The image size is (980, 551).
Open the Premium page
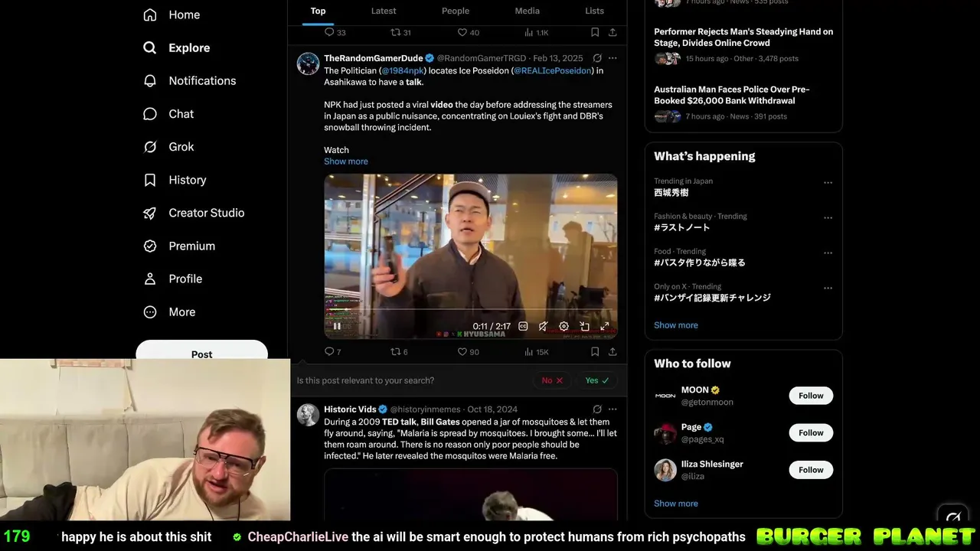point(179,246)
